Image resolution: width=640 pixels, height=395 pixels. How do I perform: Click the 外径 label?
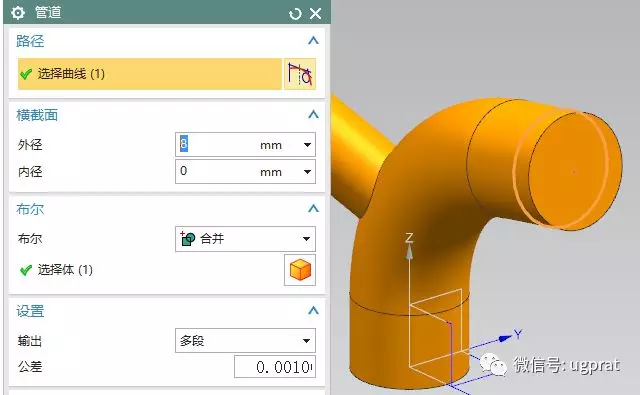pos(30,144)
